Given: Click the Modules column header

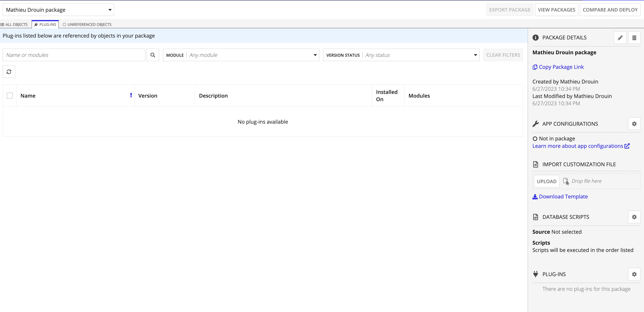Looking at the screenshot, I should pos(419,96).
